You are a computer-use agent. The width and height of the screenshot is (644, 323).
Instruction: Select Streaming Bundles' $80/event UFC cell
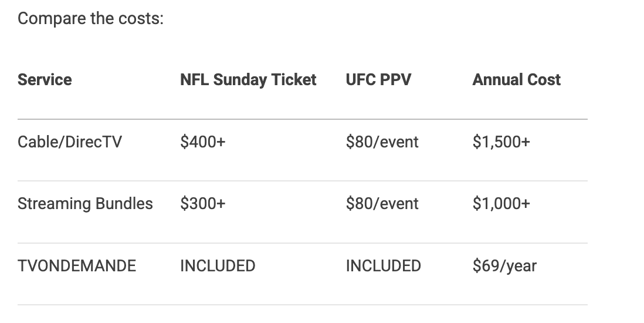[382, 204]
